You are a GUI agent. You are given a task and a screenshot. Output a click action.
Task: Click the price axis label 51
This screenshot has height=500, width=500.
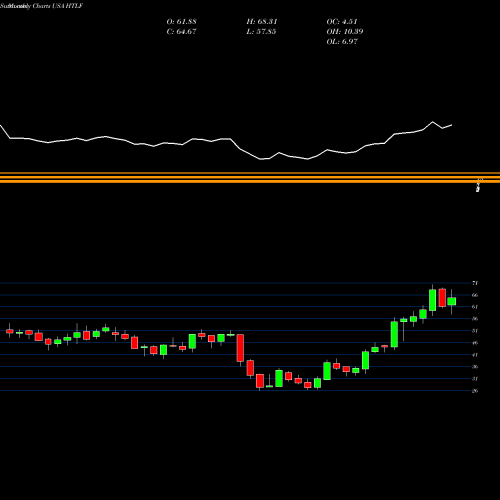pos(475,331)
